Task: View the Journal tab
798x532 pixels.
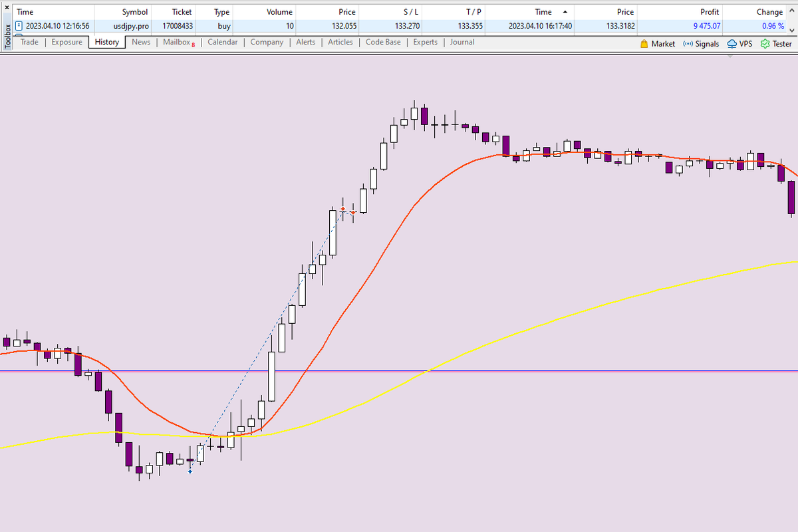Action: [x=462, y=42]
